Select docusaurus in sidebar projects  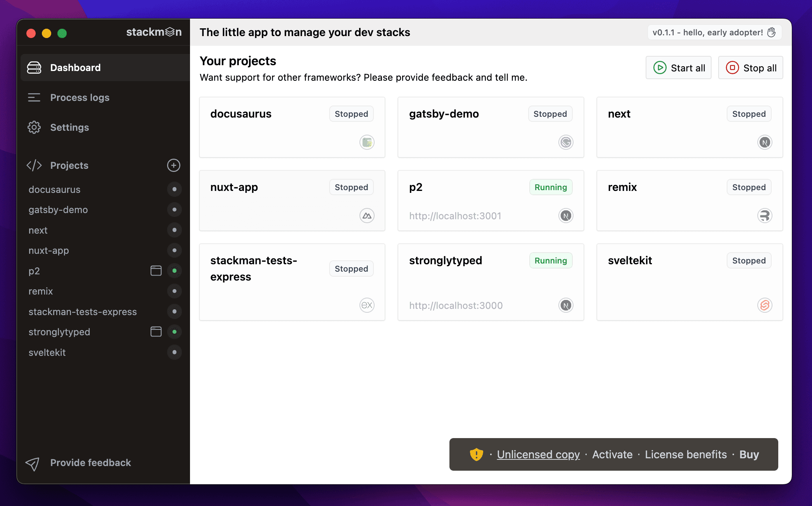pos(54,189)
